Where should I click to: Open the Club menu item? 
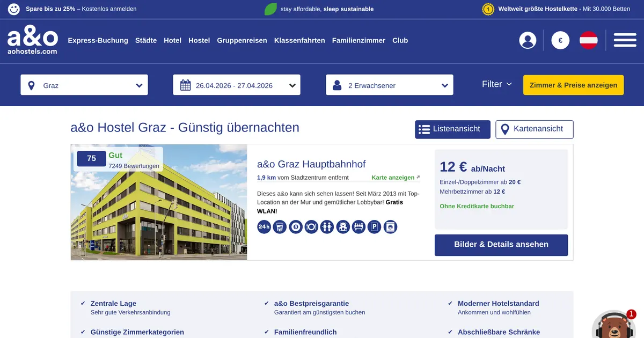(400, 40)
